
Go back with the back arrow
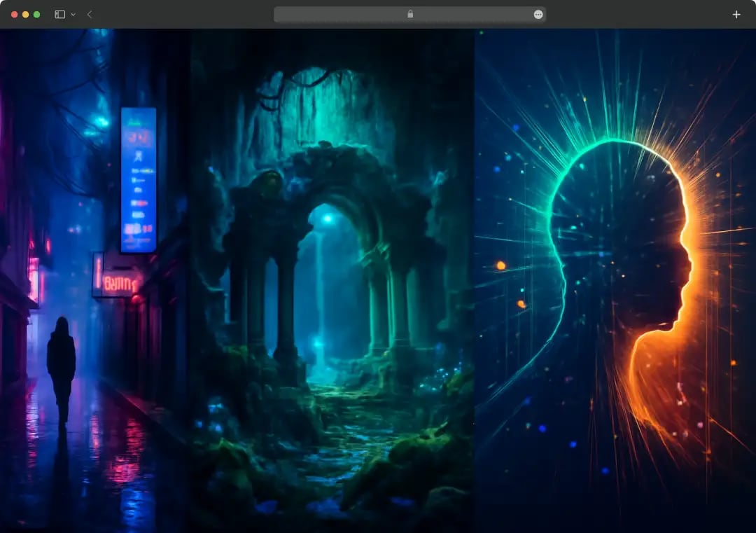coord(90,15)
